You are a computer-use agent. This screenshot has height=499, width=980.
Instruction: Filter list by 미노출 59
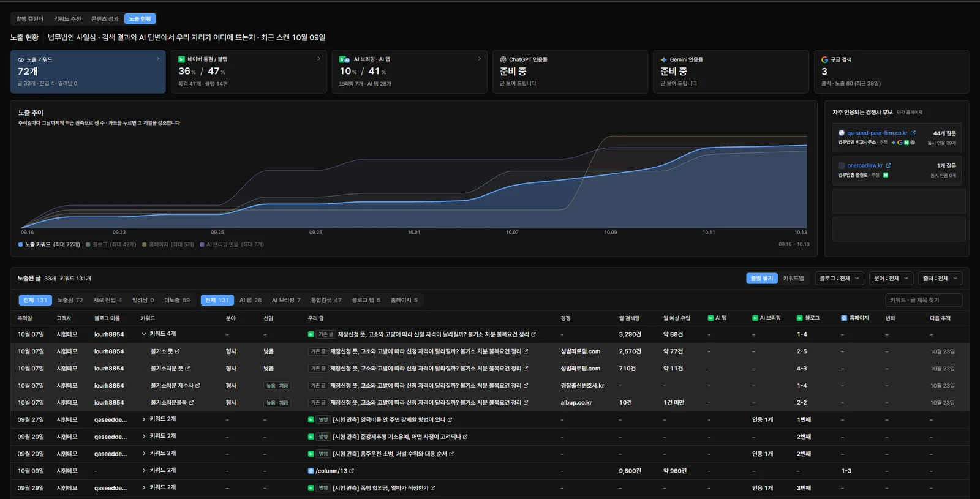click(177, 300)
